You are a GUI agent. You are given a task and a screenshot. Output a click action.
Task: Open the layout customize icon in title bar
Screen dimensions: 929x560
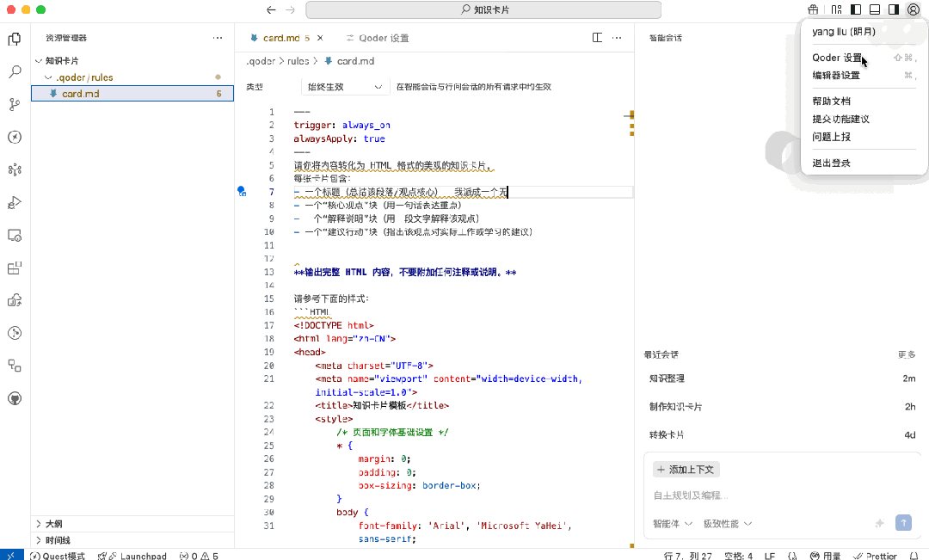(x=836, y=9)
